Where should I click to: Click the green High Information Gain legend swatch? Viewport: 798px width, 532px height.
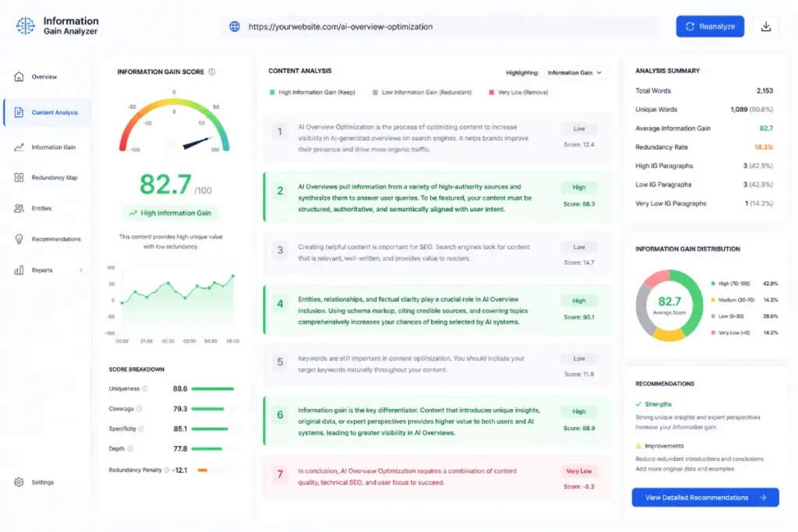tap(272, 93)
